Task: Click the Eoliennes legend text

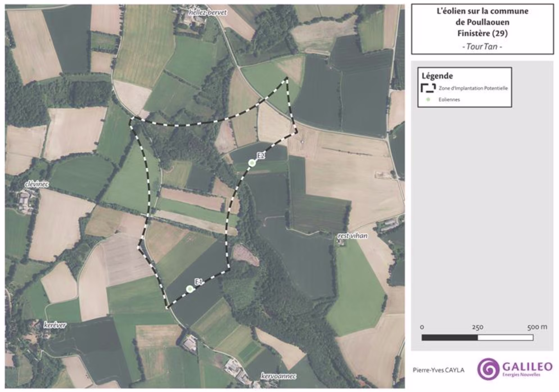Action: pos(449,99)
